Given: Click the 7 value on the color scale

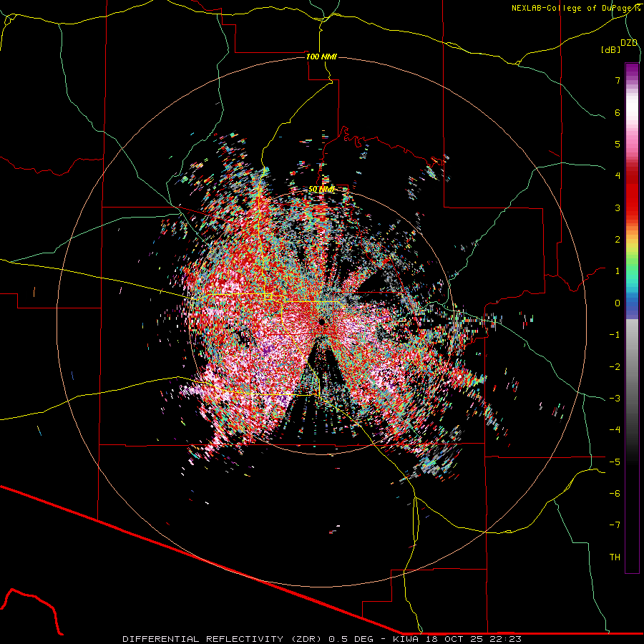Looking at the screenshot, I should [618, 80].
